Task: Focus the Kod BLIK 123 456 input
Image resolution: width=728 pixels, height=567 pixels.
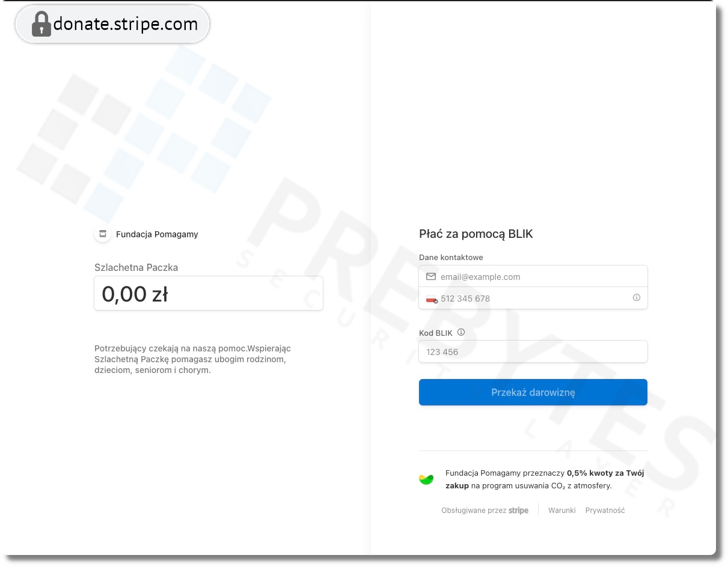Action: 533,352
